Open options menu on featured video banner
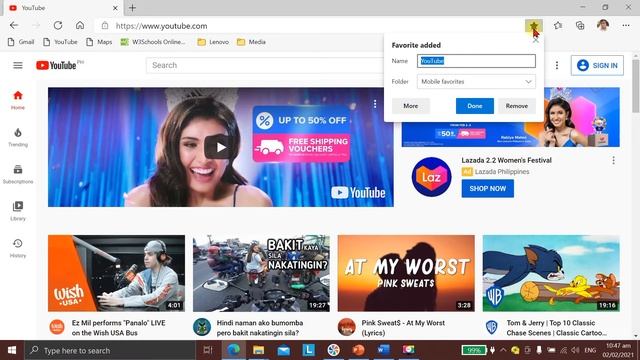 [375, 104]
